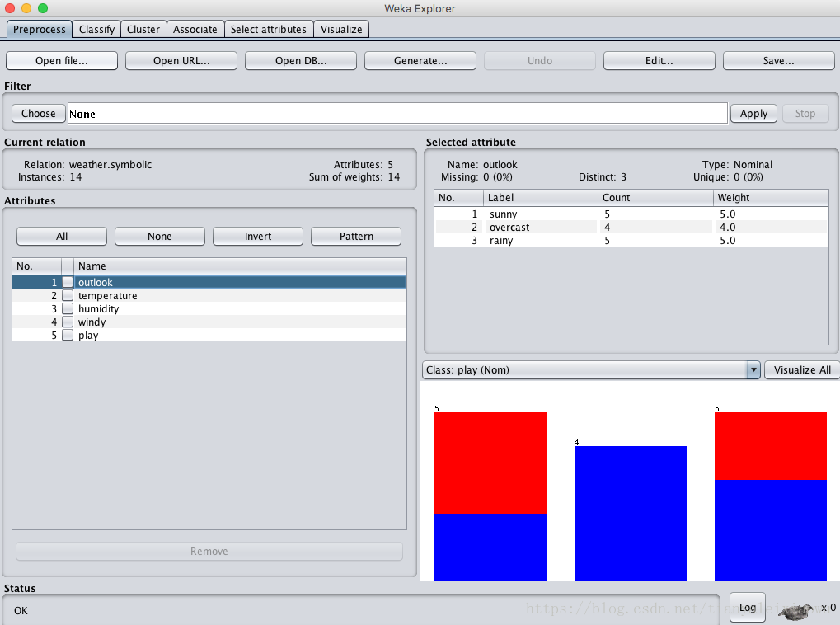Tick the outlook attribute checkbox
Viewport: 840px width, 625px height.
(x=68, y=282)
